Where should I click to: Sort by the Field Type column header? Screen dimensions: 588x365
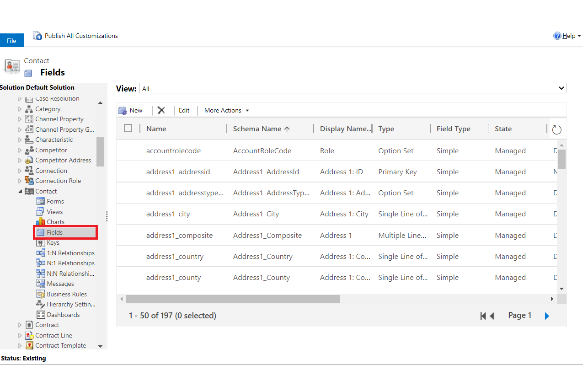click(453, 129)
